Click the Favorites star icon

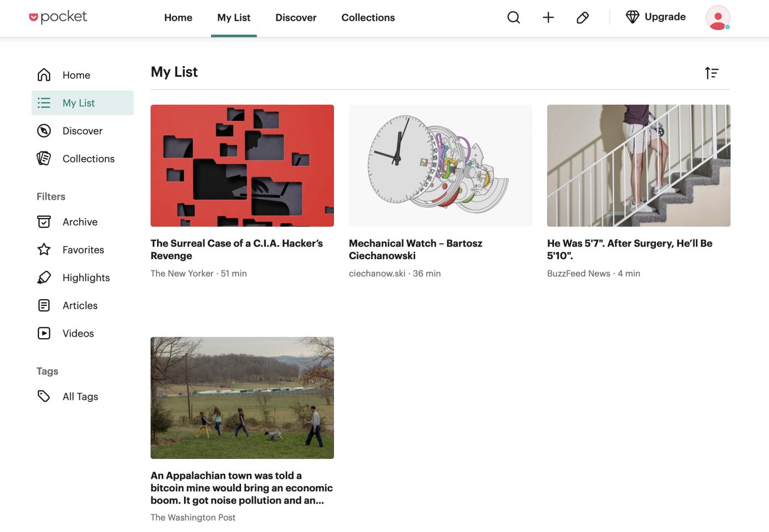pos(44,250)
